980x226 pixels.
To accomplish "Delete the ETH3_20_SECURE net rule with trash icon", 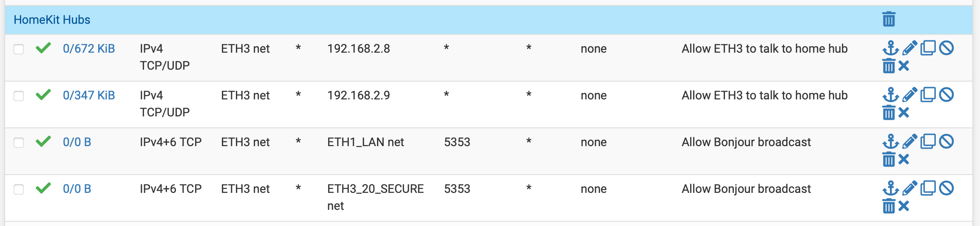I will point(889,207).
